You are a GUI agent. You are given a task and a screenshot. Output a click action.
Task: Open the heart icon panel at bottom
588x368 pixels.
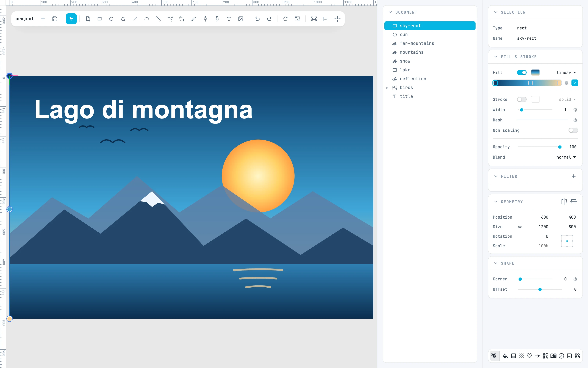pyautogui.click(x=529, y=356)
